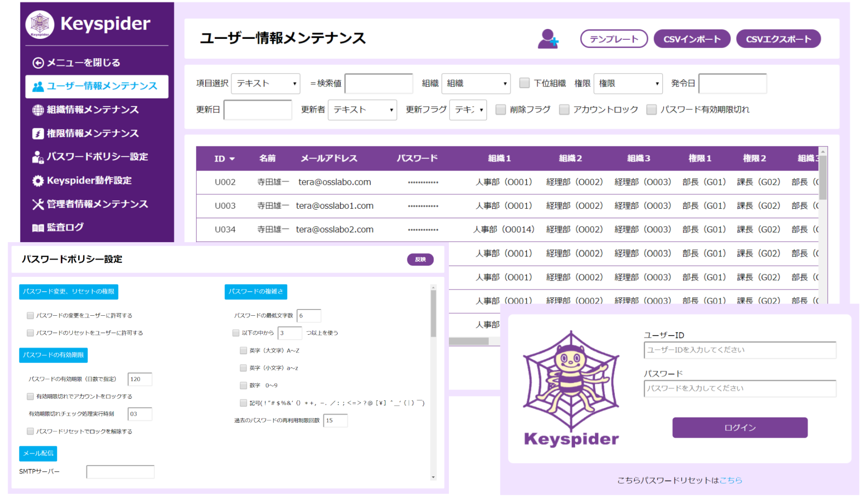Screen dimensions: 868x500
Task: Enable the 下位組織 checkbox
Action: 524,83
